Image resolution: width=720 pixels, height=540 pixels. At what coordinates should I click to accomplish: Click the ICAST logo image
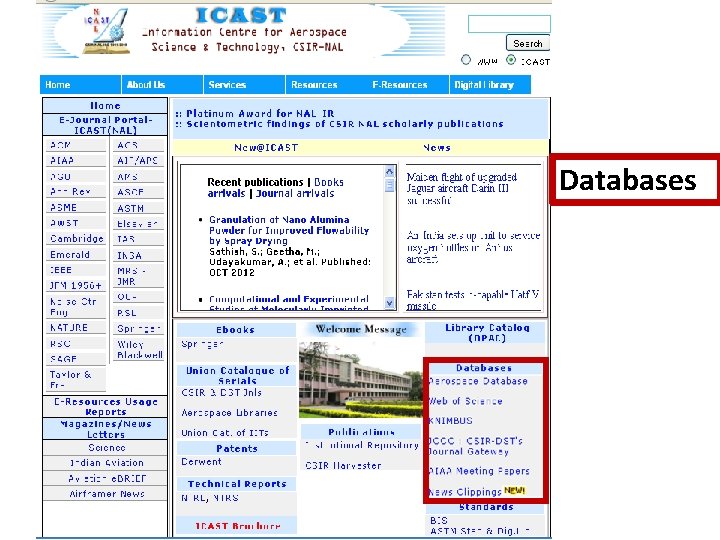coord(107,31)
